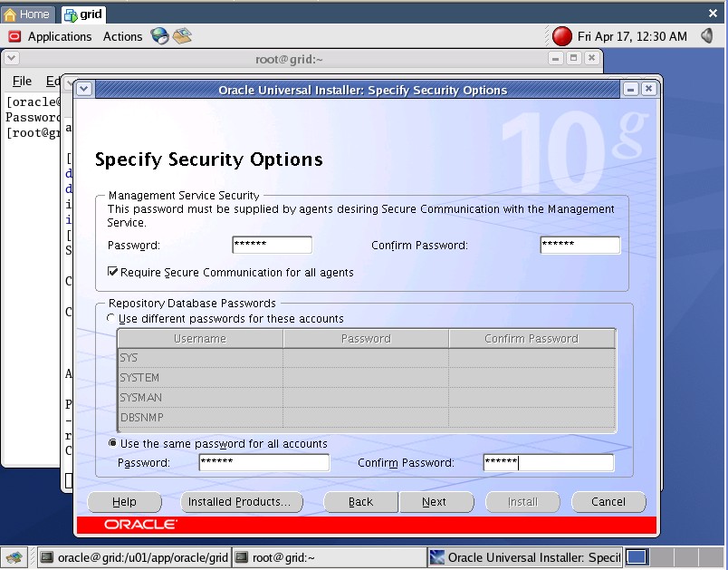Open window menu icon of root@grid terminal
Image resolution: width=728 pixels, height=570 pixels.
point(12,59)
